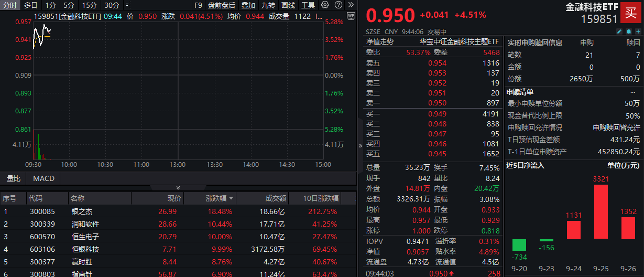The height and width of the screenshot is (277, 644).
Task: Toggle the 叠加 overlay option
Action: pos(248,5)
